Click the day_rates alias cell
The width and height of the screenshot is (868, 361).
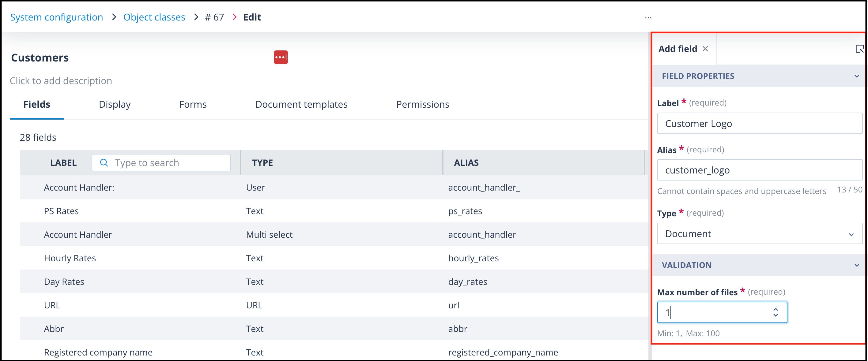click(467, 281)
